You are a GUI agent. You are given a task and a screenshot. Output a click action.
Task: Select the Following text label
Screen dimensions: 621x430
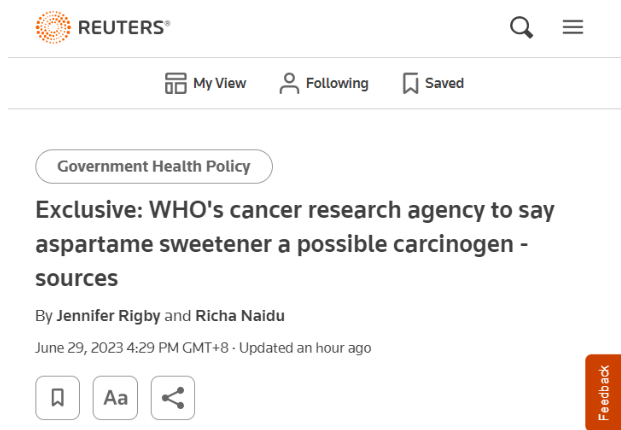(x=337, y=83)
